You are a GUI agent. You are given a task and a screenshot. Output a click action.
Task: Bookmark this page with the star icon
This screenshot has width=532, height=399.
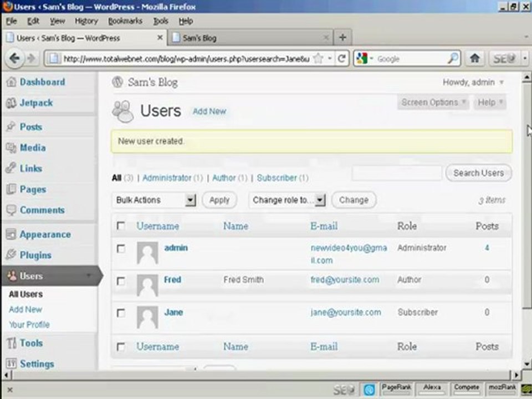pos(318,59)
